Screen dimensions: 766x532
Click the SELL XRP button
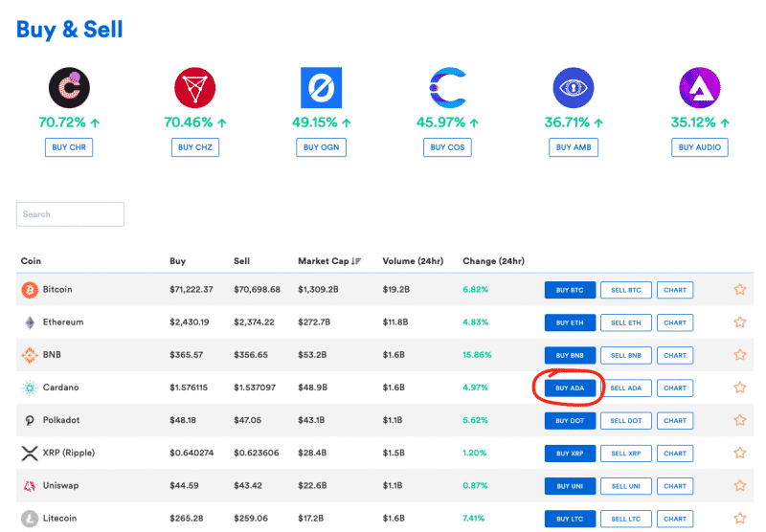(626, 454)
